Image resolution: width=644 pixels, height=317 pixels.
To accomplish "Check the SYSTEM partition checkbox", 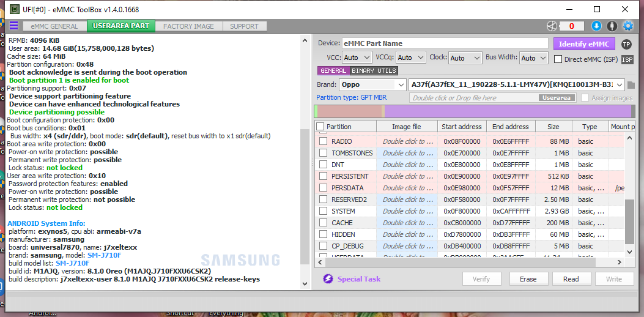I will click(x=324, y=211).
